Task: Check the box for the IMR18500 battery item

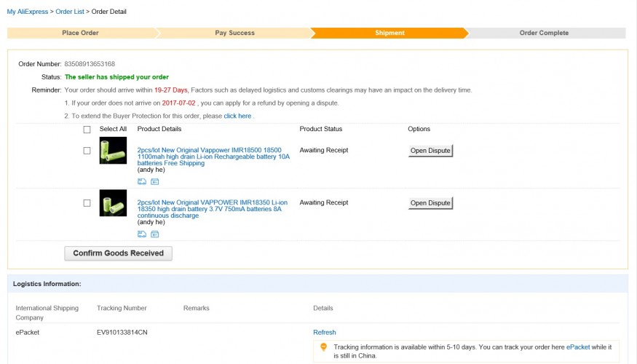Action: pyautogui.click(x=87, y=151)
